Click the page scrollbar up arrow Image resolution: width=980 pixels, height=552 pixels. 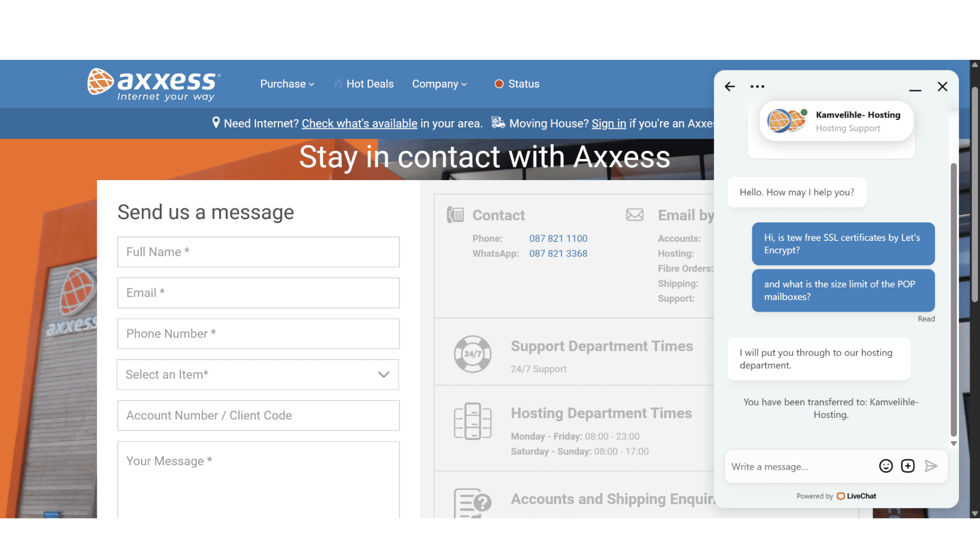click(x=975, y=64)
